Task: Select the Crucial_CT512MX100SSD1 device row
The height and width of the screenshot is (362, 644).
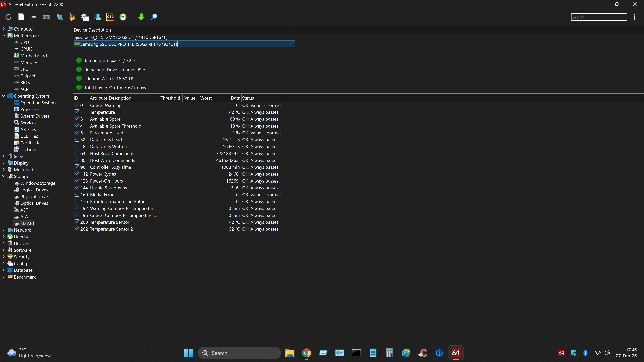Action: pos(123,37)
